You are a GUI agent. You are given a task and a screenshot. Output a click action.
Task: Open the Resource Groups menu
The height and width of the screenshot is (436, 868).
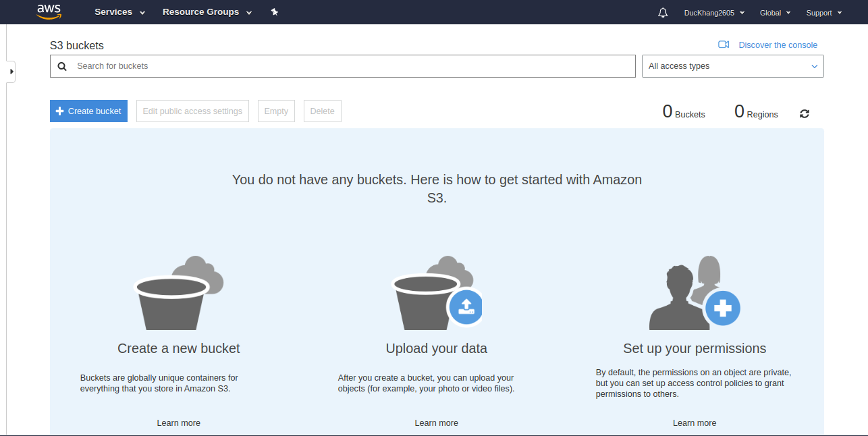click(207, 12)
